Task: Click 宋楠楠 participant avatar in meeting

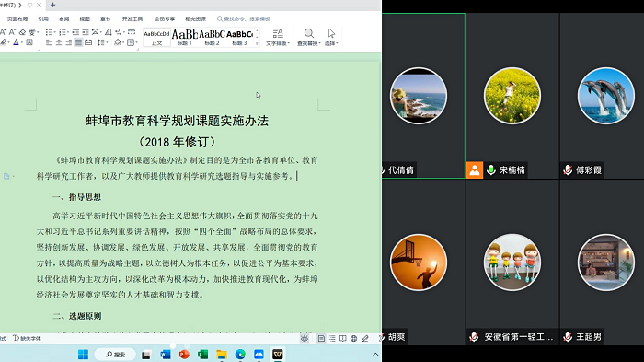Action: click(512, 96)
